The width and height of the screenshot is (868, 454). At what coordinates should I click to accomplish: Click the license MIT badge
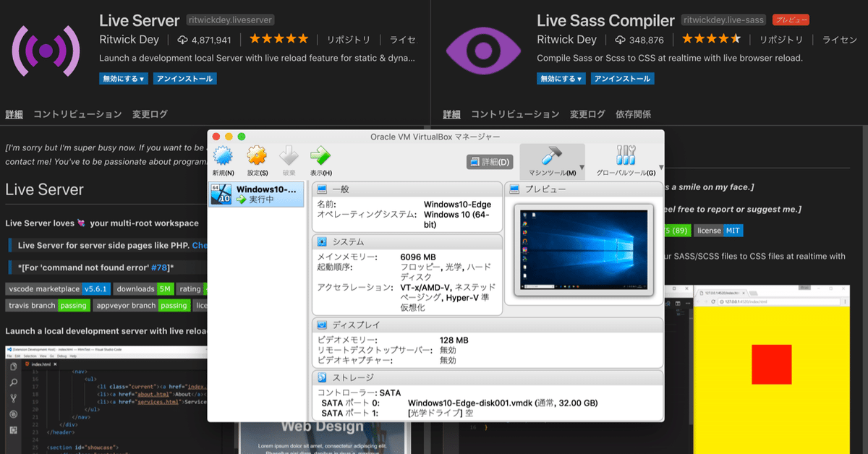pyautogui.click(x=718, y=231)
